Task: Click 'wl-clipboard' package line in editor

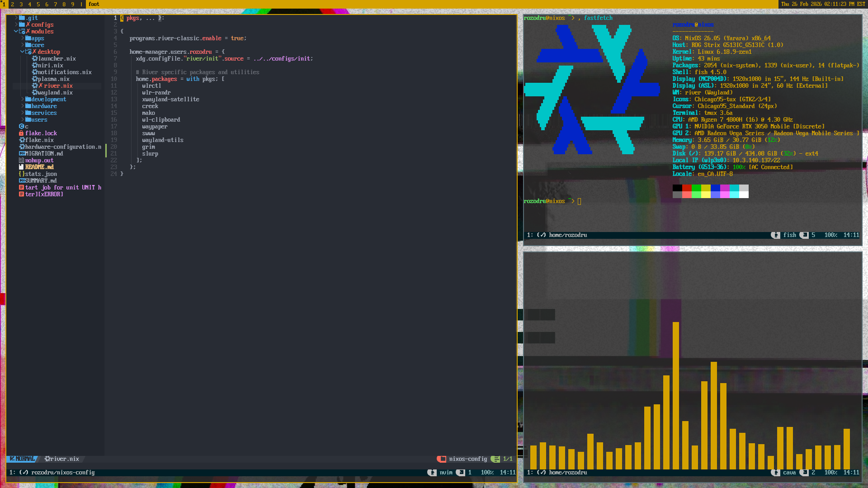Action: click(x=161, y=120)
